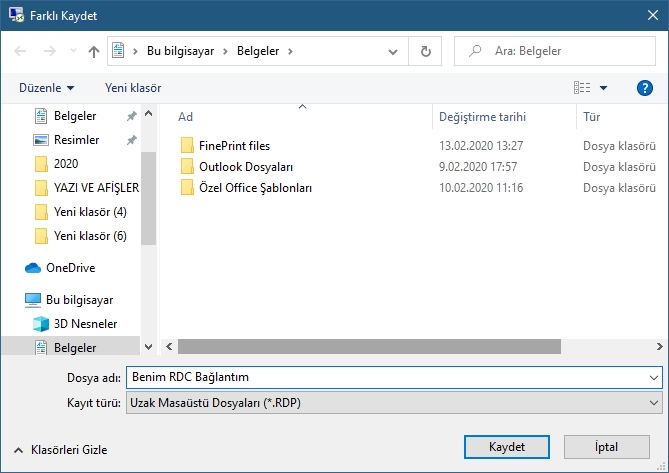The height and width of the screenshot is (473, 669).
Task: Click the Back navigation arrow
Action: 20,51
